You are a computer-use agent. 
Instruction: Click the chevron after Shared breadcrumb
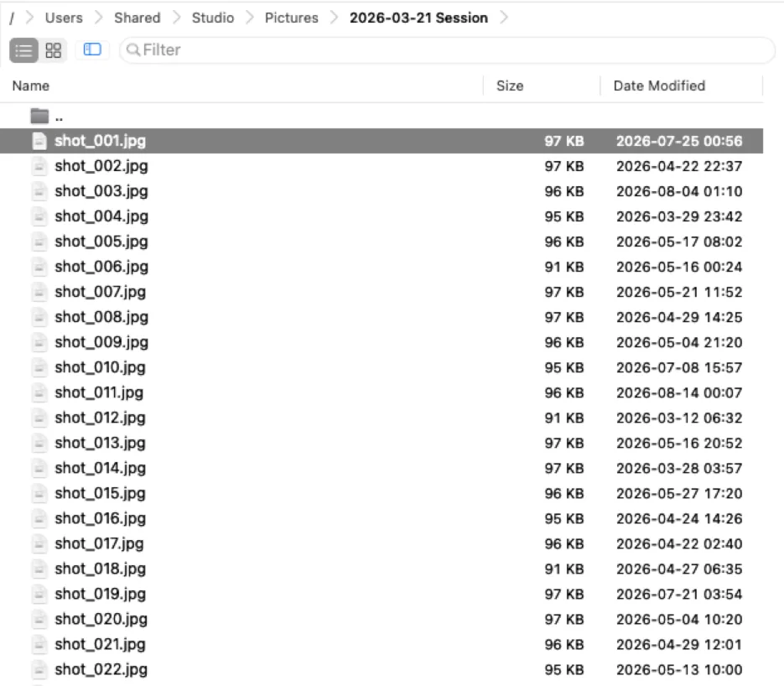pyautogui.click(x=176, y=18)
